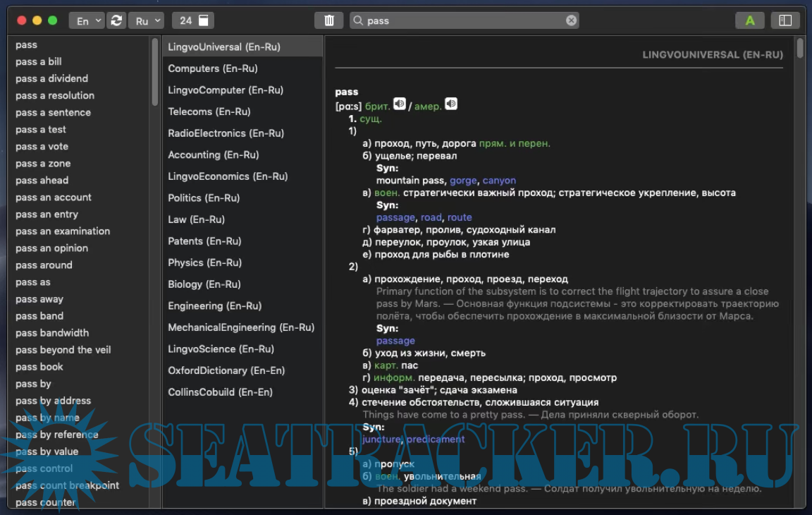This screenshot has height=515, width=812.
Task: Click the swap languages arrows icon
Action: tap(116, 20)
